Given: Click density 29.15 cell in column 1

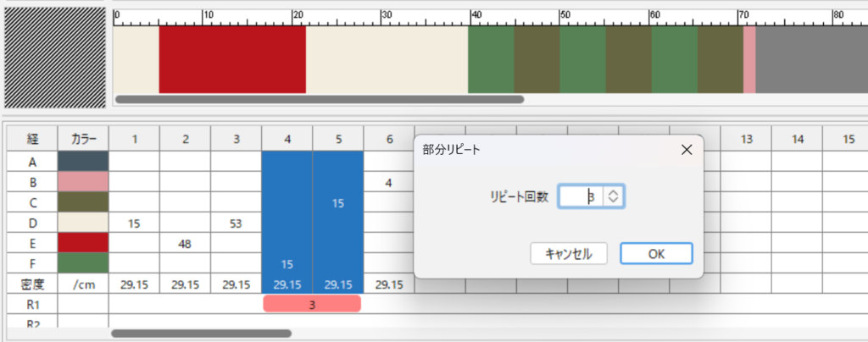Looking at the screenshot, I should 134,284.
